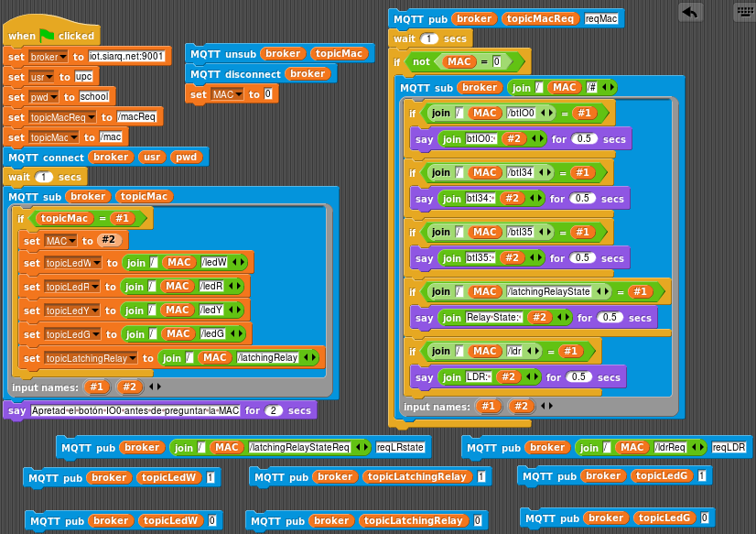756x534 pixels.
Task: Open the set topicLatchingRelay variable dropdown
Action: tap(134, 358)
